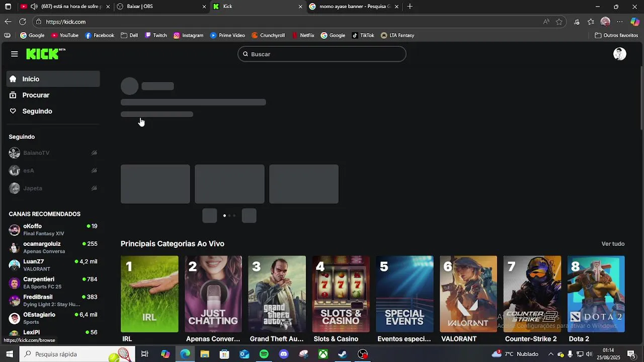Open a new browser tab

pyautogui.click(x=410, y=7)
